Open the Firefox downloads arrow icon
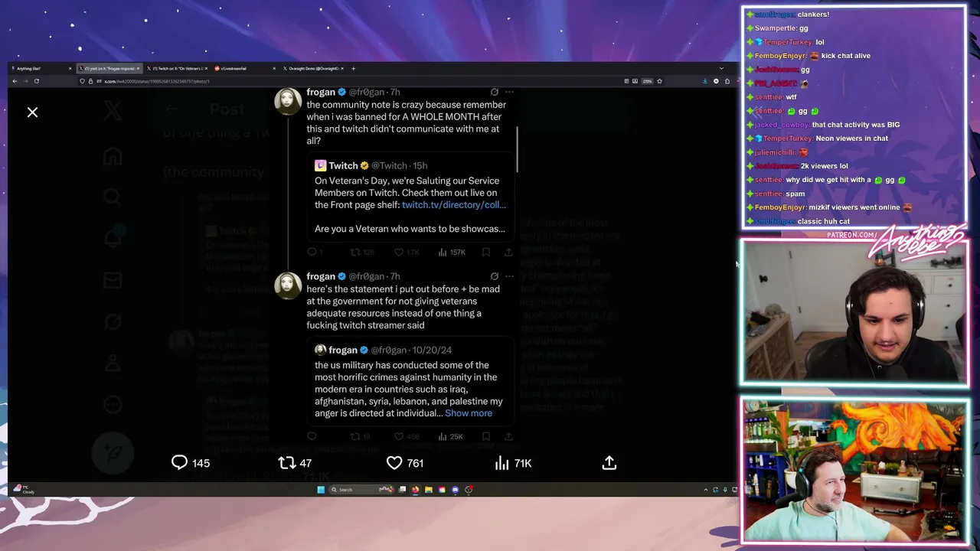Viewport: 980px width, 551px height. [x=705, y=81]
